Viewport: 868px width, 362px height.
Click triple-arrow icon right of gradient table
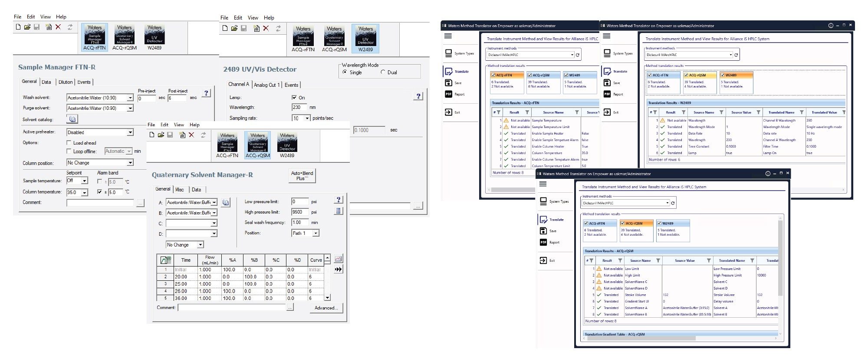point(338,269)
